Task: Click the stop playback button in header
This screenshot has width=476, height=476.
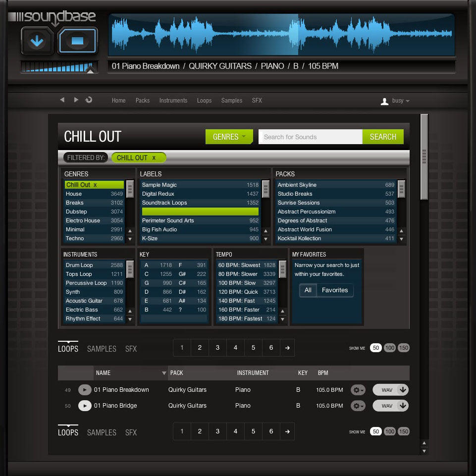Action: [x=78, y=41]
